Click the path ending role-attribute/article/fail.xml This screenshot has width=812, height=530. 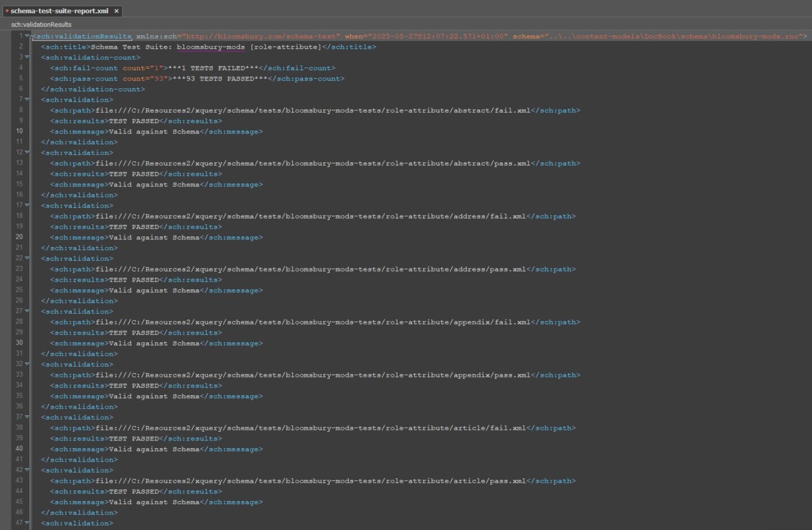[x=311, y=428]
